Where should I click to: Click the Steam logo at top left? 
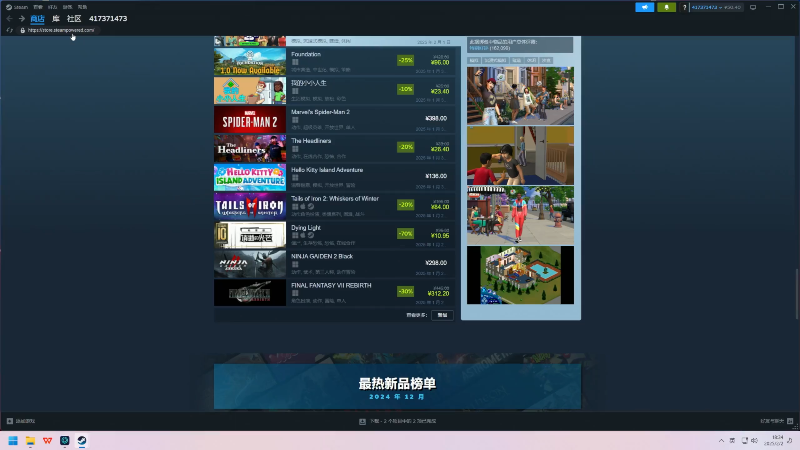pyautogui.click(x=9, y=7)
